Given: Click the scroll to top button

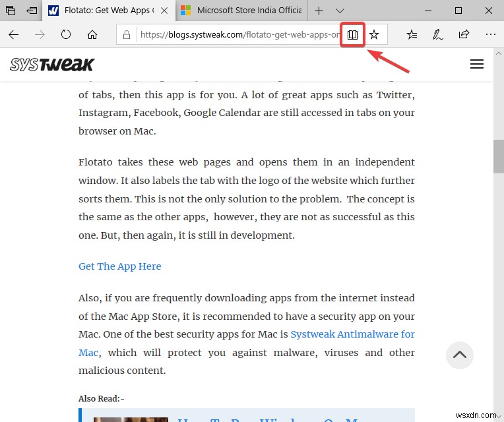Looking at the screenshot, I should [x=460, y=355].
